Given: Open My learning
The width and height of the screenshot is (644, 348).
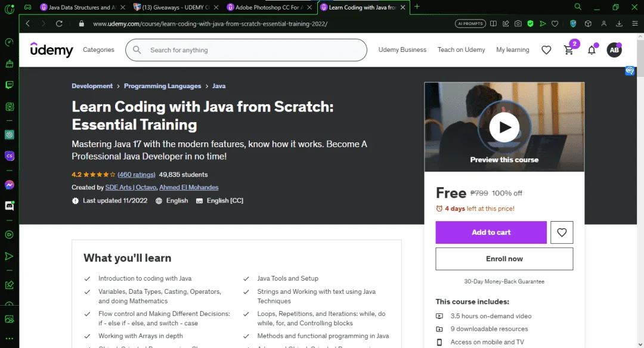Looking at the screenshot, I should pos(513,49).
